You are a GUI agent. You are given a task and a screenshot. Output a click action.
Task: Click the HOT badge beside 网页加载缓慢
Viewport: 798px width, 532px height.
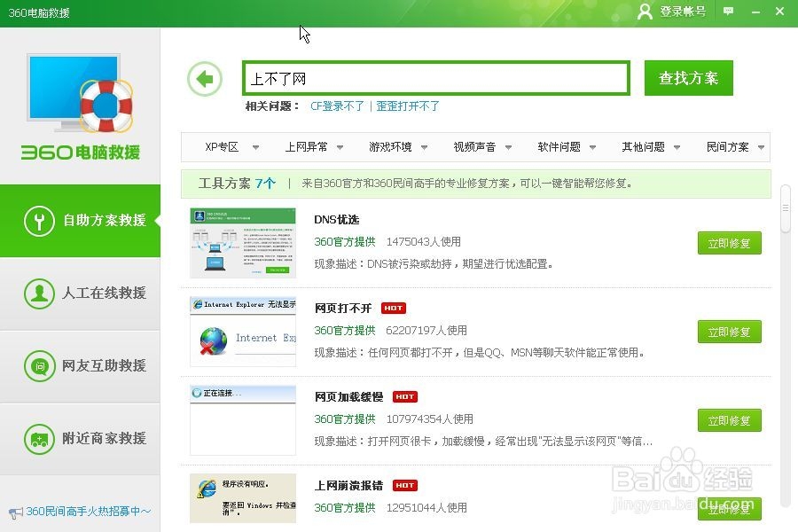(404, 396)
